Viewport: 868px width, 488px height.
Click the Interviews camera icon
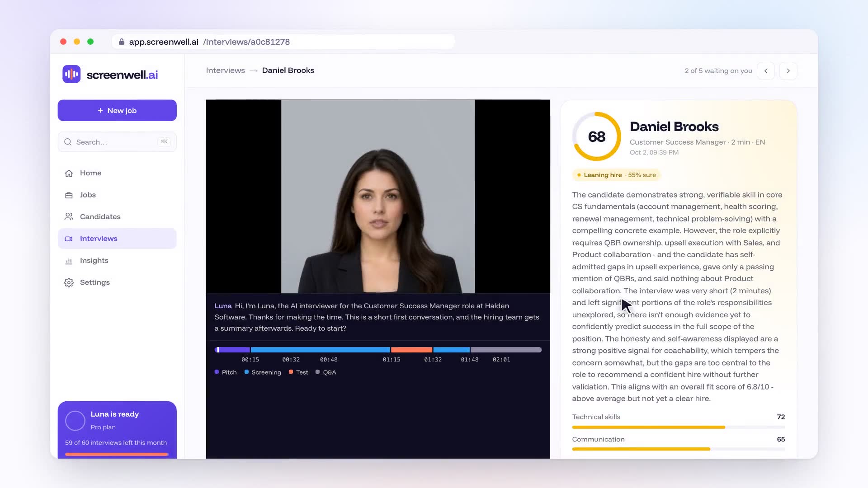point(69,239)
